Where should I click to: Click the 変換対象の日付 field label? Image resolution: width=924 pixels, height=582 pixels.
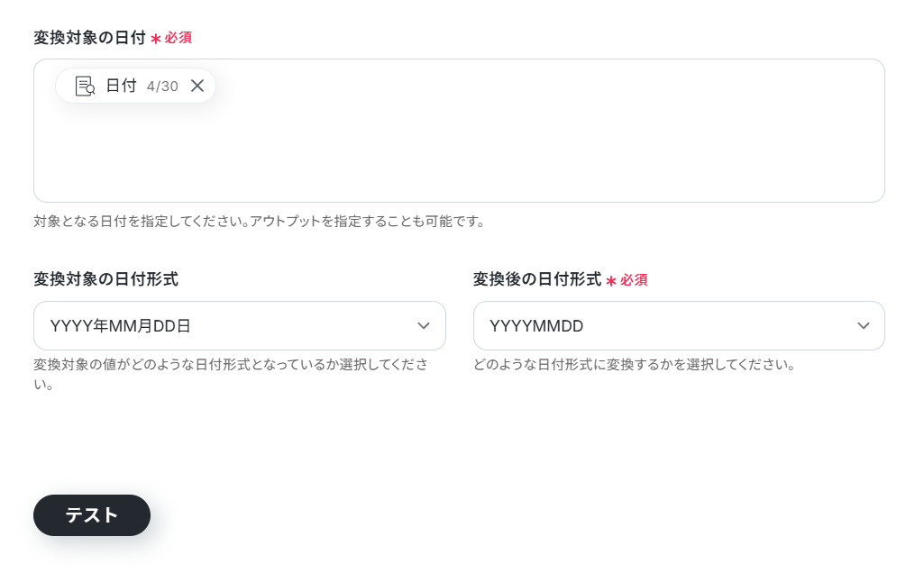coord(89,38)
